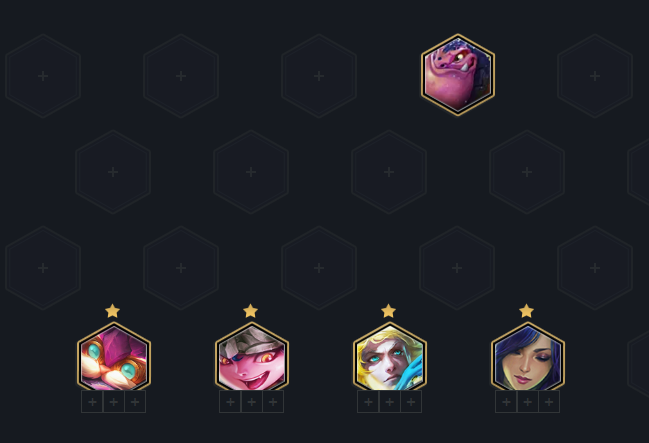Open Heimerdinger's third item slot
The image size is (649, 443).
pos(135,402)
